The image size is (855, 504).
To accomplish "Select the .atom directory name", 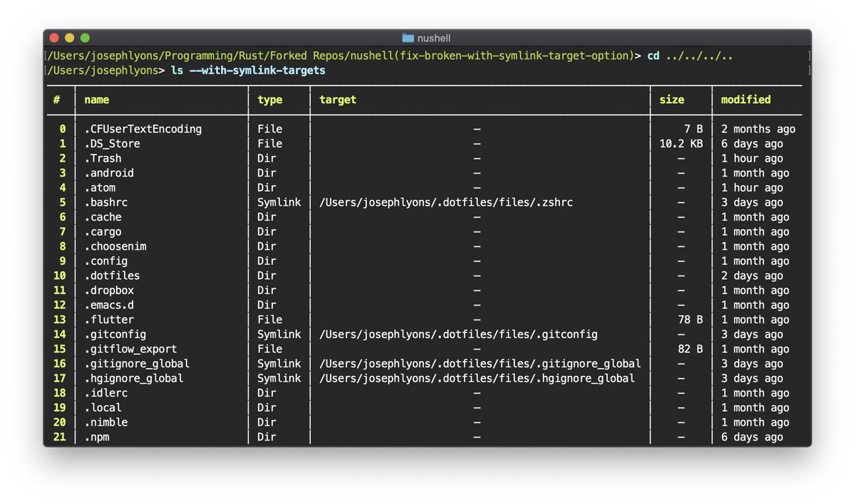I will (100, 188).
